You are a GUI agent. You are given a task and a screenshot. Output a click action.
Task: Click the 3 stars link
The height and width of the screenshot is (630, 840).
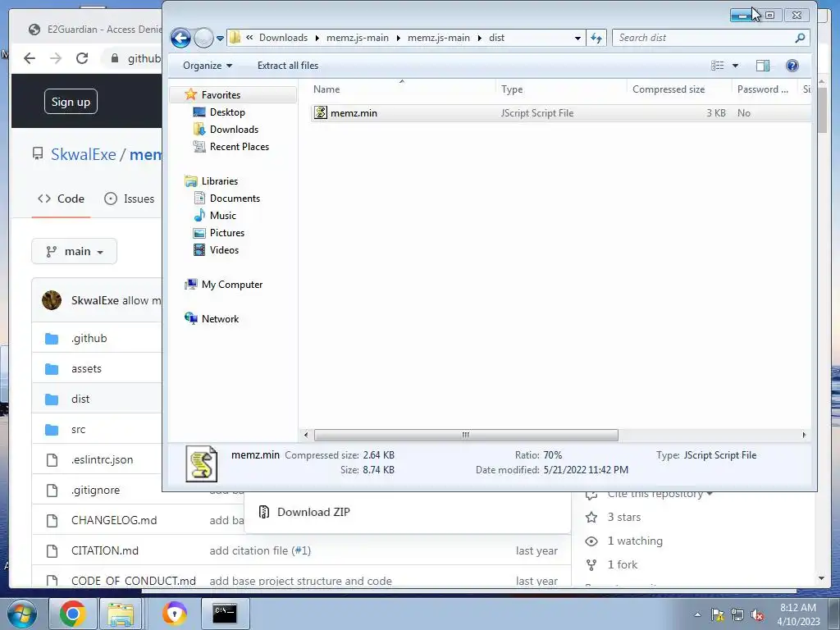(x=624, y=517)
